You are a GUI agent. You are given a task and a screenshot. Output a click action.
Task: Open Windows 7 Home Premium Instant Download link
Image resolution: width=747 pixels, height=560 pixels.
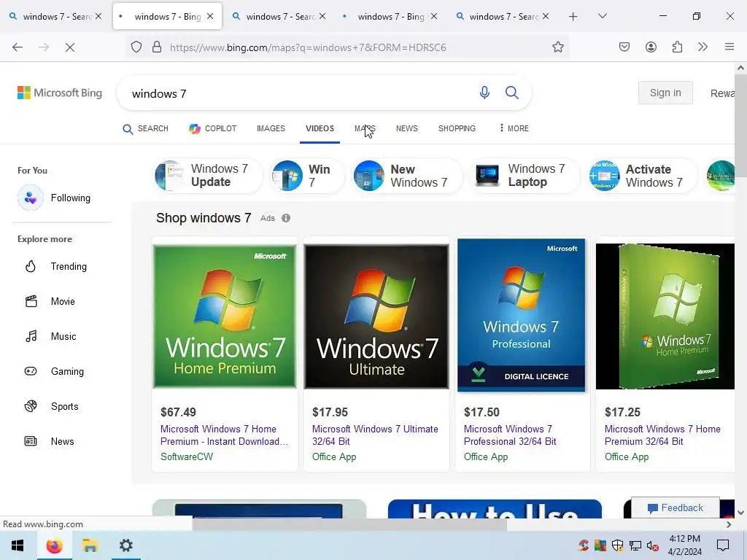tap(224, 435)
